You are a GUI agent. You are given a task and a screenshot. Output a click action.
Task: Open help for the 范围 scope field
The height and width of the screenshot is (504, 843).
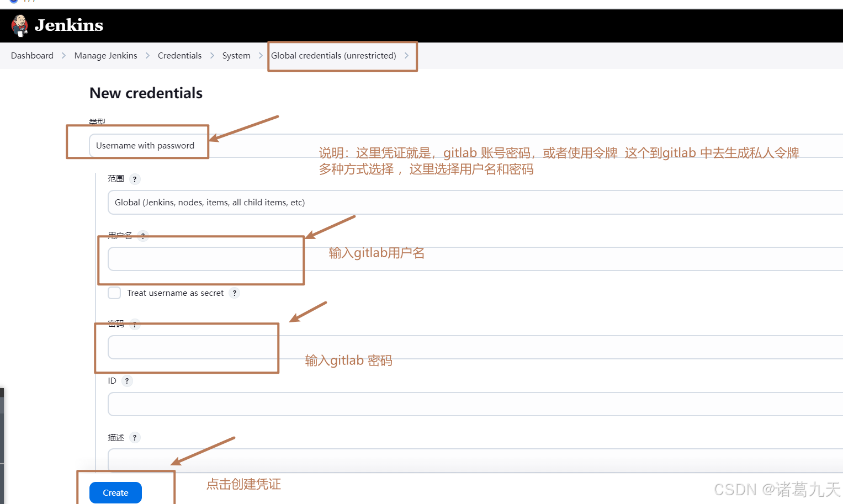[x=135, y=179]
